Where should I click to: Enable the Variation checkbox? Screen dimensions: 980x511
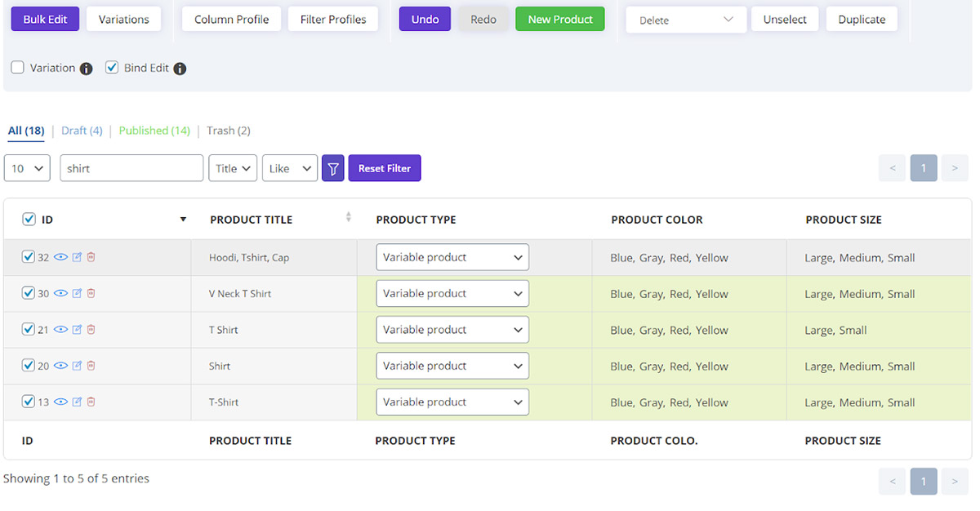[17, 68]
